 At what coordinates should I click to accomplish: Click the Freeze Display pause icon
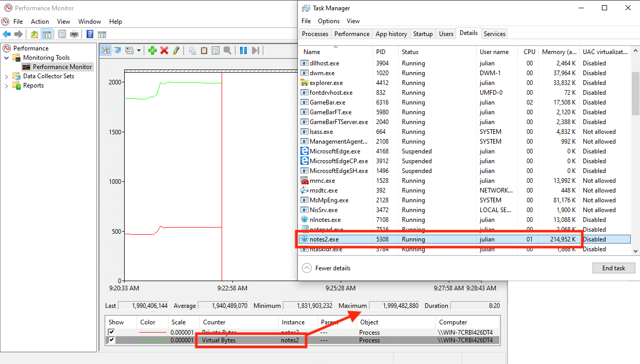pos(243,50)
